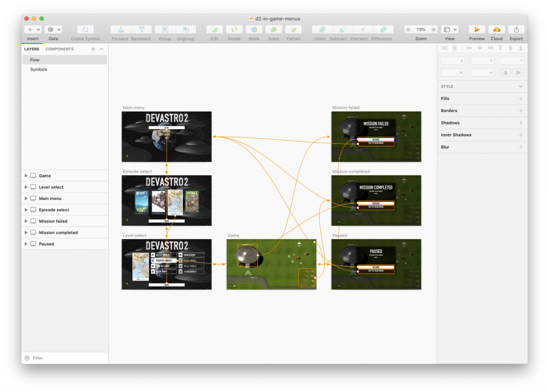This screenshot has height=392, width=549.
Task: Expand the Game artboard layer
Action: 26,175
